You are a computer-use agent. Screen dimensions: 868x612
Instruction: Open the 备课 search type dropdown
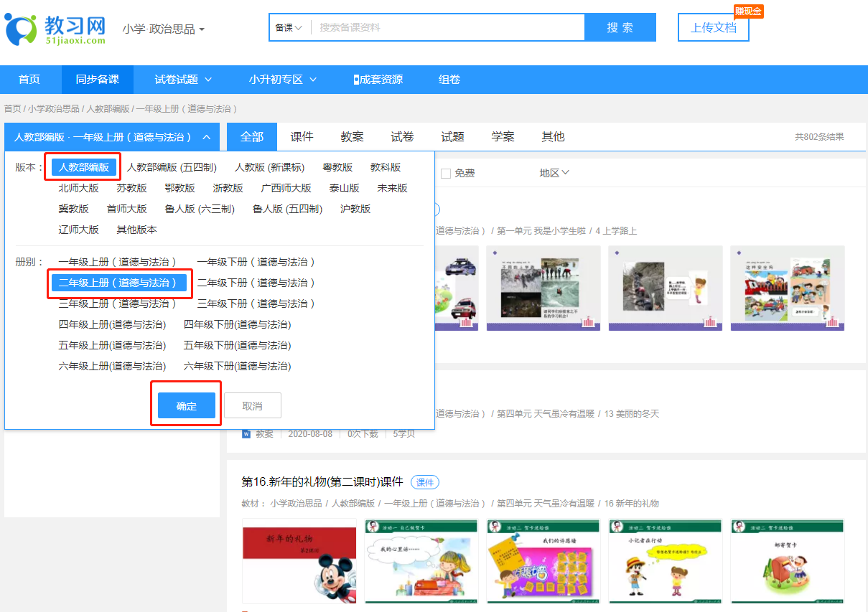[289, 27]
